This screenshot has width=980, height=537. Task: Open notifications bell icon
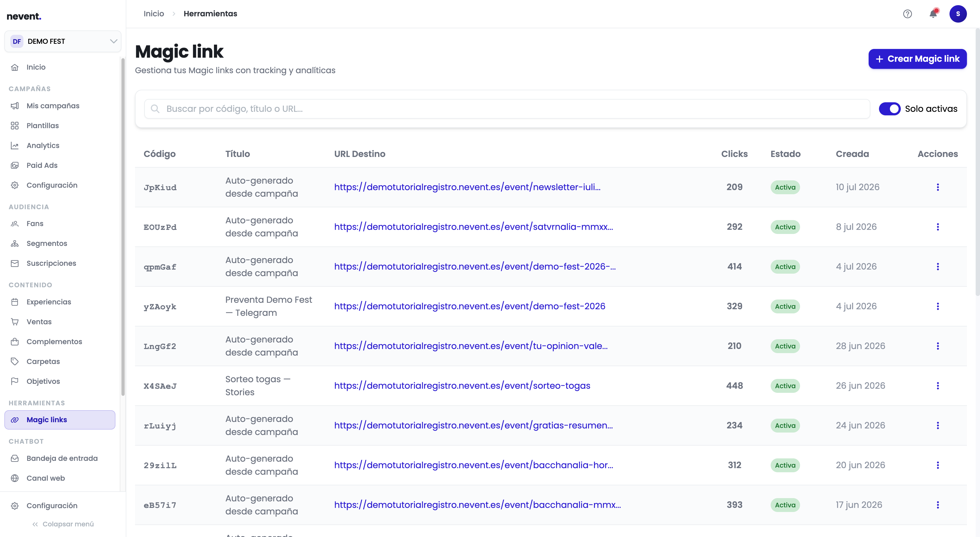(x=933, y=14)
